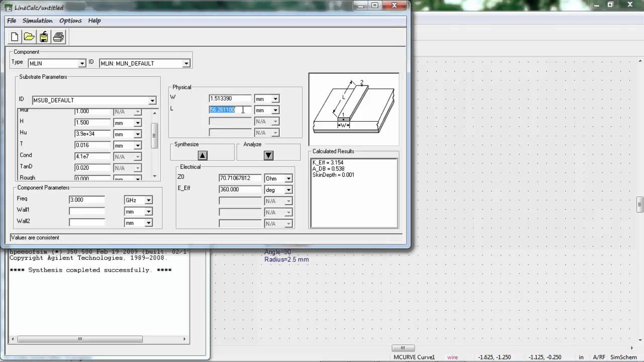
Task: Open the unit dropdown for physical L
Action: click(275, 110)
